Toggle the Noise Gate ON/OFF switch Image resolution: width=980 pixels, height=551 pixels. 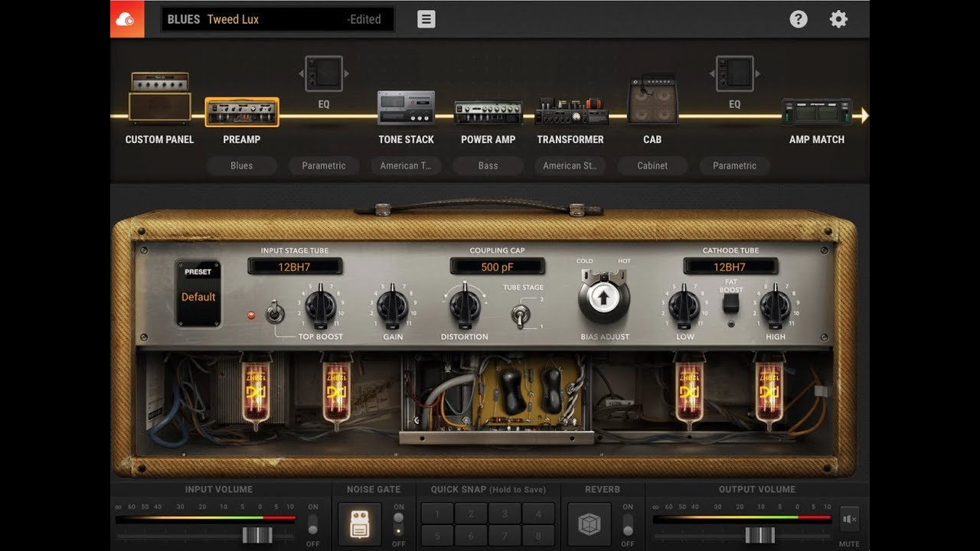(398, 524)
